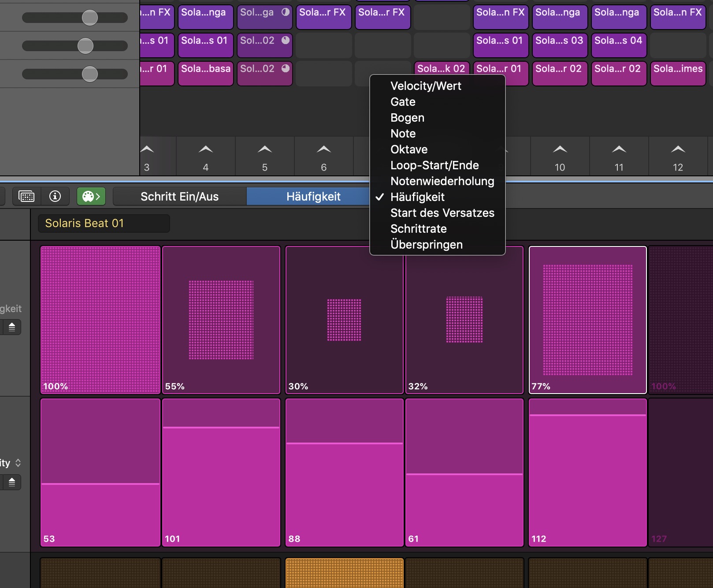Toggle the selected 77% step pad
This screenshot has width=713, height=588.
[x=588, y=319]
